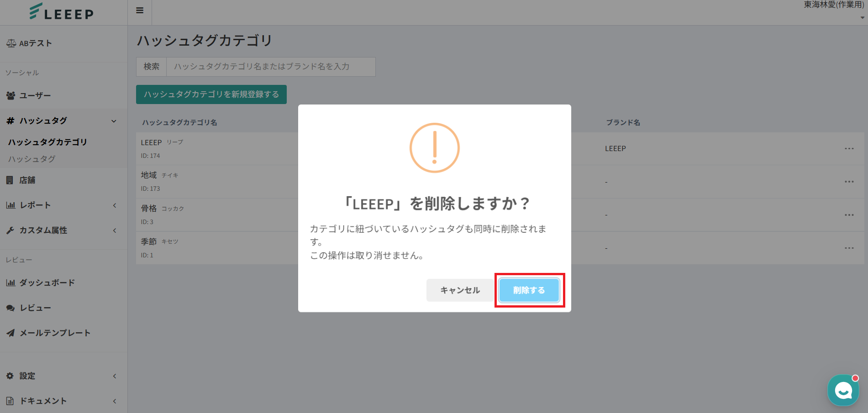868x413 pixels.
Task: Expand the ドキュメント submenu chevron
Action: (115, 401)
